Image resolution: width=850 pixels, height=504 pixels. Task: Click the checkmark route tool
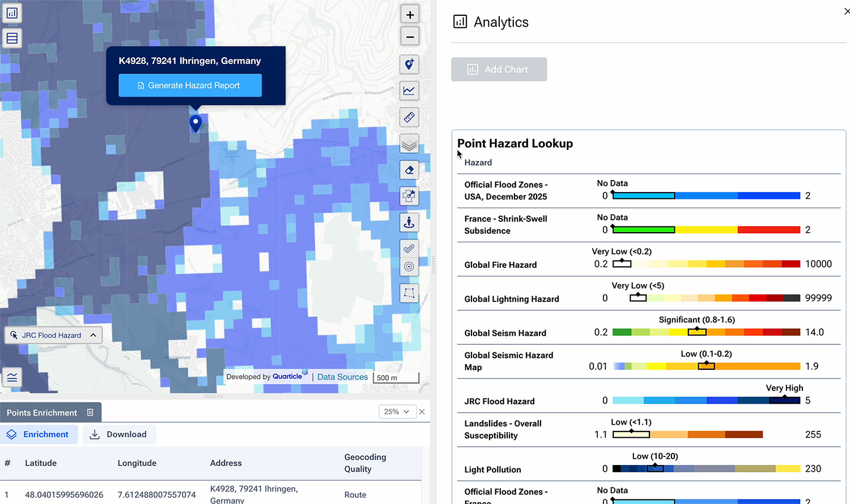pyautogui.click(x=409, y=248)
